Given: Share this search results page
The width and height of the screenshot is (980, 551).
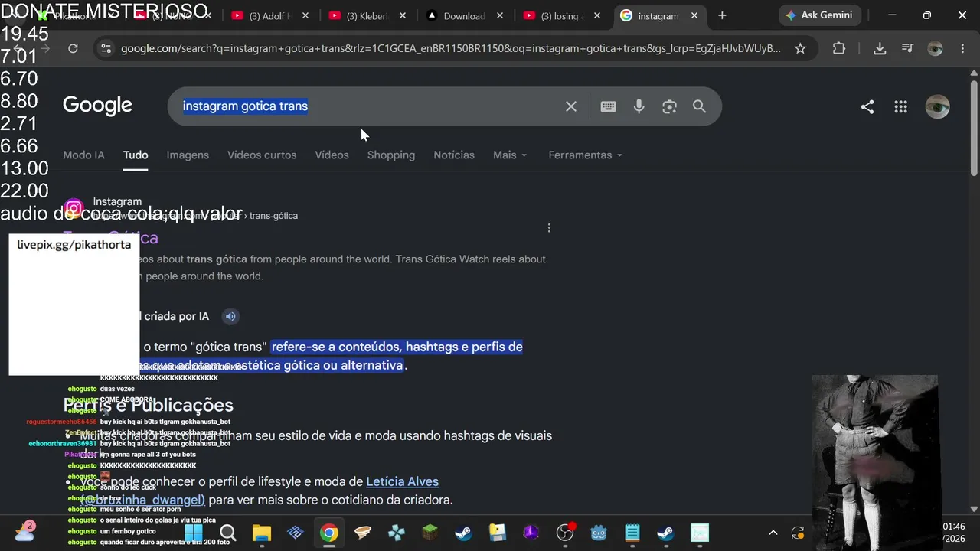Looking at the screenshot, I should click(x=867, y=107).
